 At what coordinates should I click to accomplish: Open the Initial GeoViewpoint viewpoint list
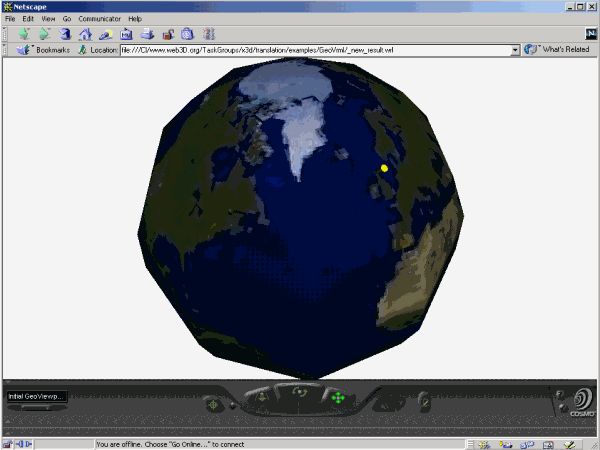click(36, 397)
